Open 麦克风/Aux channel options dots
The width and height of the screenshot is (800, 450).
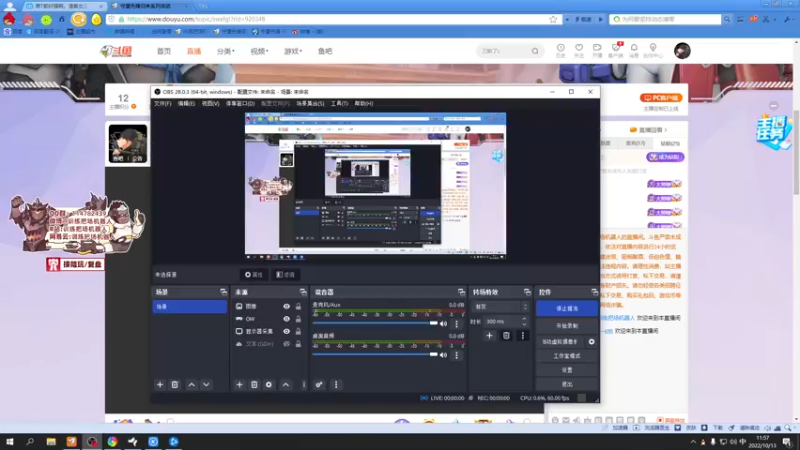[x=457, y=323]
